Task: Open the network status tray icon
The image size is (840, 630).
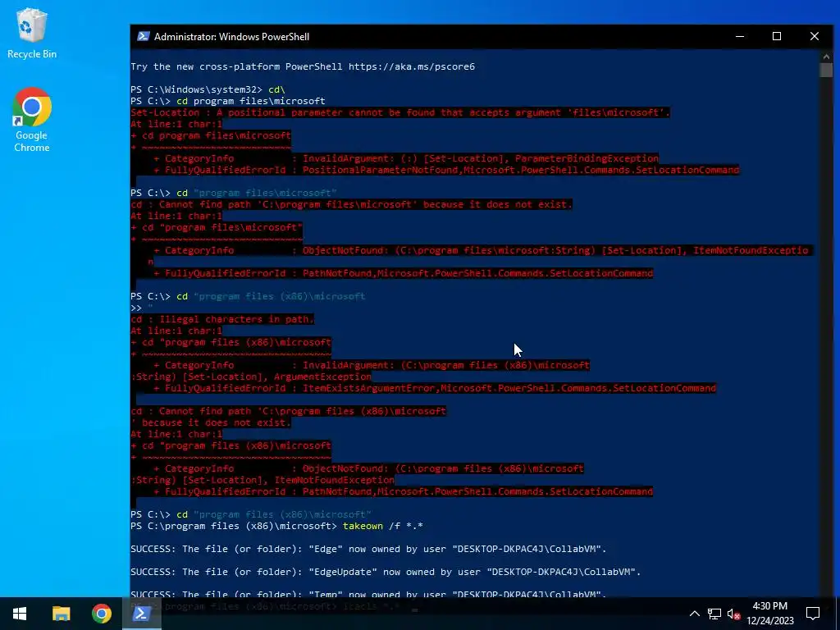Action: pyautogui.click(x=714, y=614)
